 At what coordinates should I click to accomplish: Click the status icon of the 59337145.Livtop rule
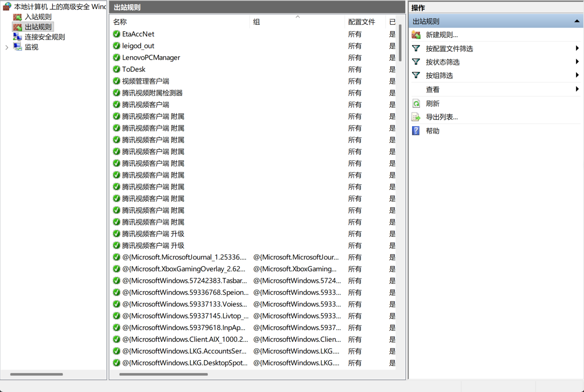pos(116,316)
